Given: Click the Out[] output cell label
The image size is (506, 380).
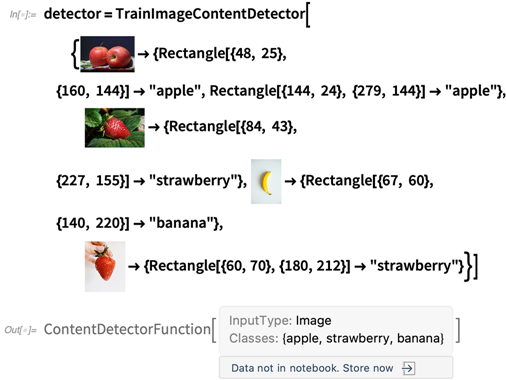Looking at the screenshot, I should [20, 330].
